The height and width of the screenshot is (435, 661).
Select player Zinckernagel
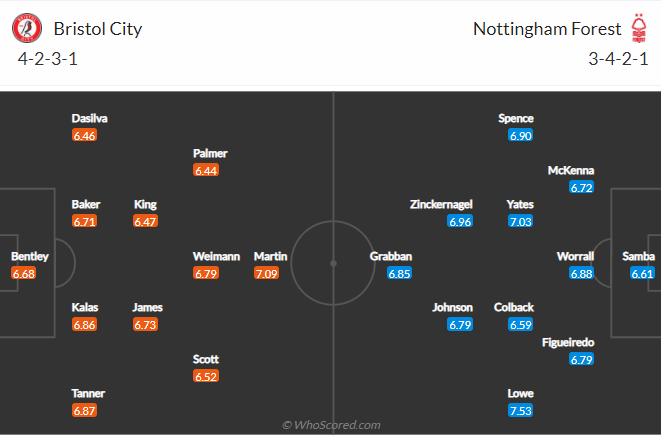click(x=441, y=204)
